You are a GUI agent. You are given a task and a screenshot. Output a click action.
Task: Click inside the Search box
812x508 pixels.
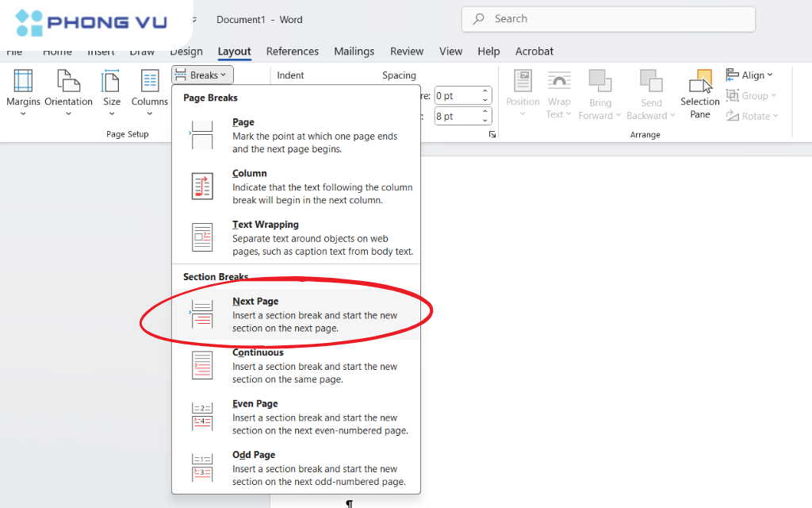[x=608, y=18]
